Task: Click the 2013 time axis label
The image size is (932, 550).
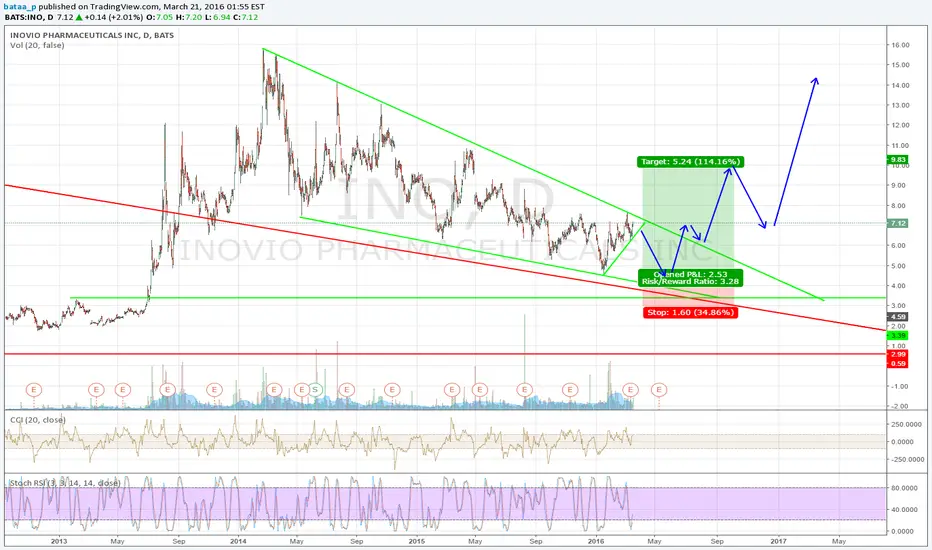Action: pyautogui.click(x=59, y=542)
